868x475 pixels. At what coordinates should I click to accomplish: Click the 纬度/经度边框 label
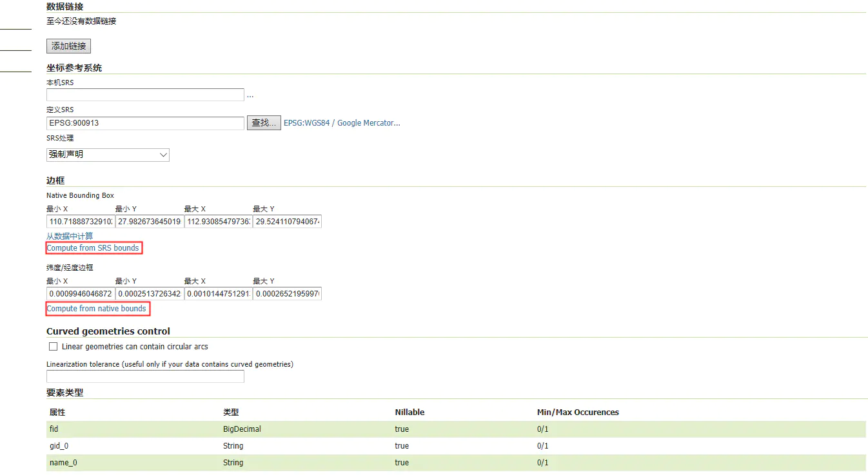coord(70,267)
